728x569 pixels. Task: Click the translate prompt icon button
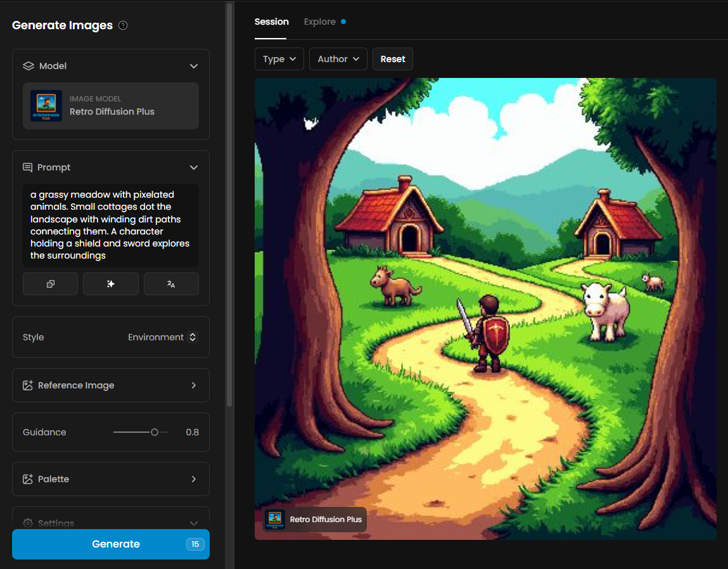pos(171,284)
